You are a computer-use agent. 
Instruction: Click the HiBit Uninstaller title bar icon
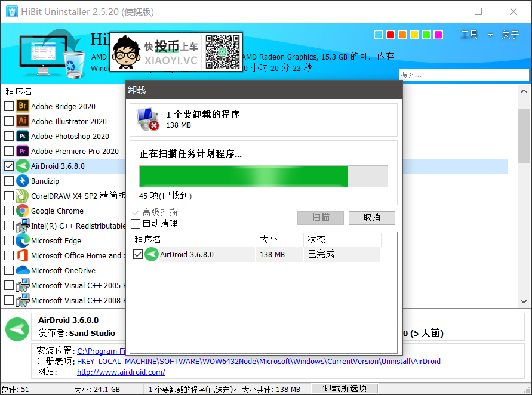click(x=12, y=11)
